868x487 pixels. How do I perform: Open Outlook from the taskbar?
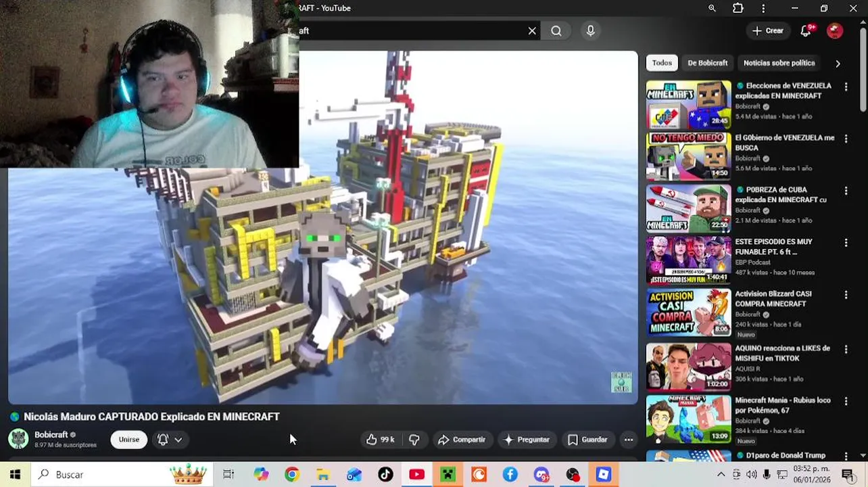354,475
